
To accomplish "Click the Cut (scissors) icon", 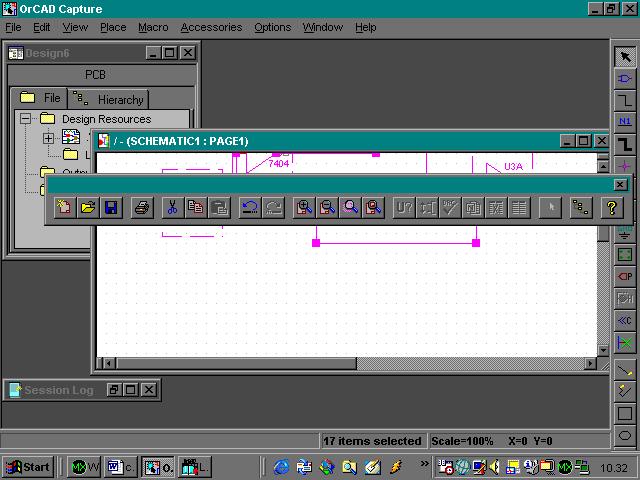I will point(173,208).
